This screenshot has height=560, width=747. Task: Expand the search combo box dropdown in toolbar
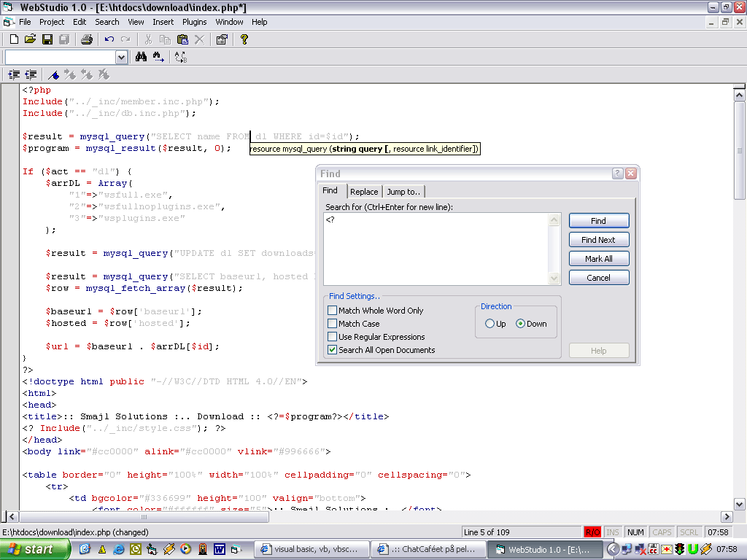[122, 57]
